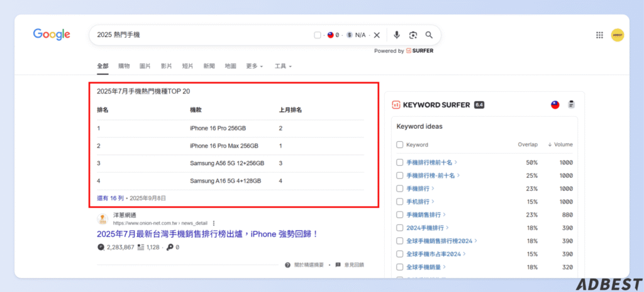Tick the checkbox for 全球手機市占率2024
The height and width of the screenshot is (292, 644).
(399, 254)
